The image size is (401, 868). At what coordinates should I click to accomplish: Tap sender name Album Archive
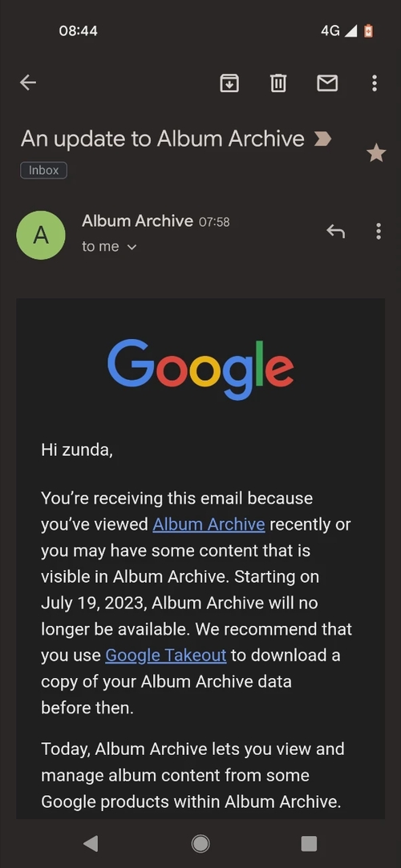tap(137, 221)
